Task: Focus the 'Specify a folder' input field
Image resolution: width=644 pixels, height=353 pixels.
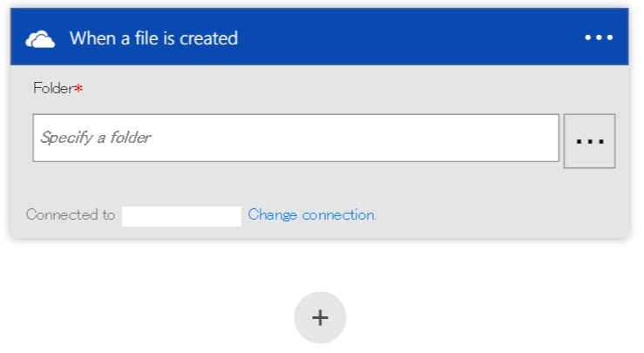Action: click(x=296, y=138)
